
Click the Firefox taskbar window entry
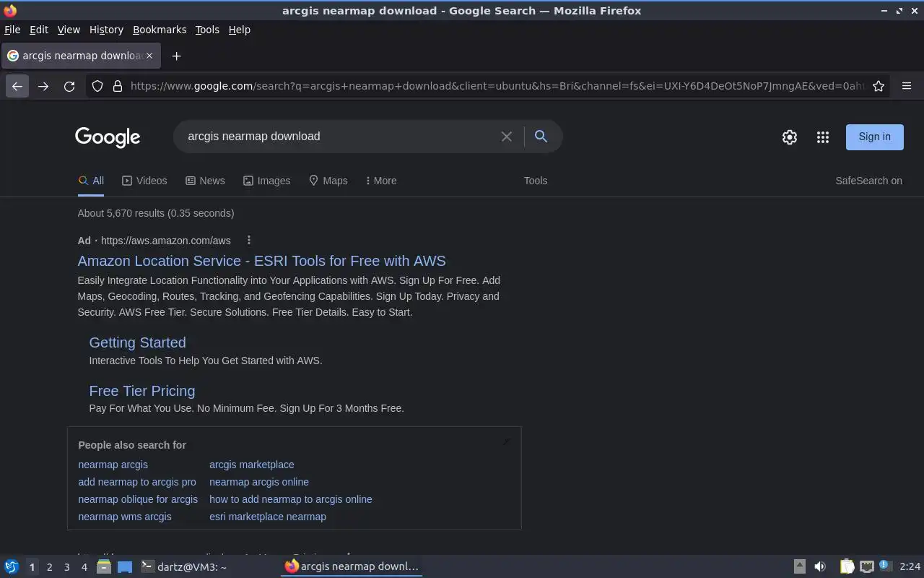pos(352,567)
